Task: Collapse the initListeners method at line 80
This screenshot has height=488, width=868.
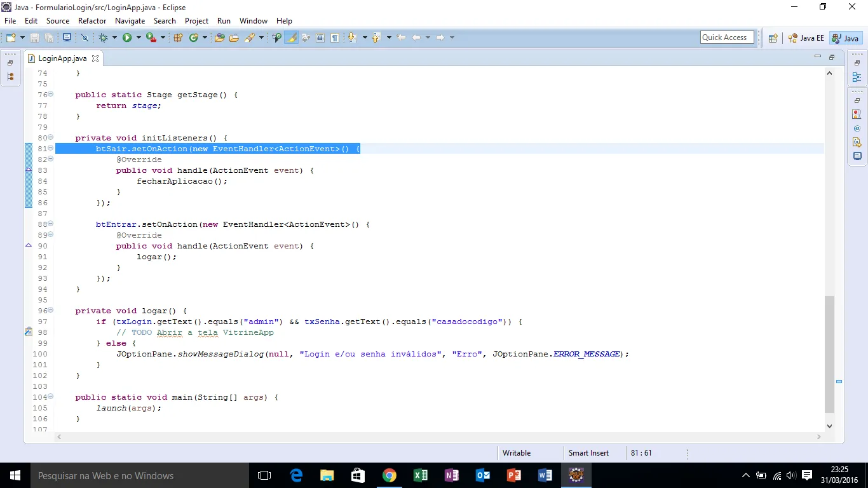Action: [x=51, y=138]
